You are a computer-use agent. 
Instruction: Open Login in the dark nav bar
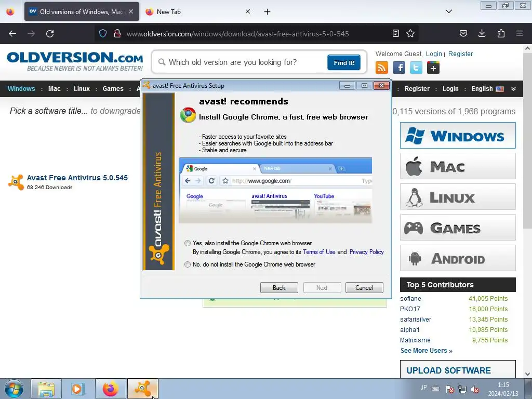[x=450, y=88]
